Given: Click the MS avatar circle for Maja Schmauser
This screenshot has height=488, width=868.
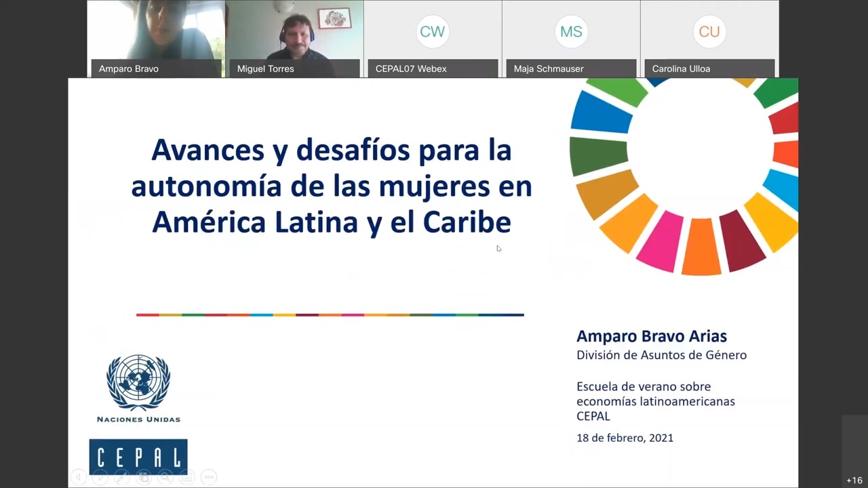Looking at the screenshot, I should coord(570,31).
